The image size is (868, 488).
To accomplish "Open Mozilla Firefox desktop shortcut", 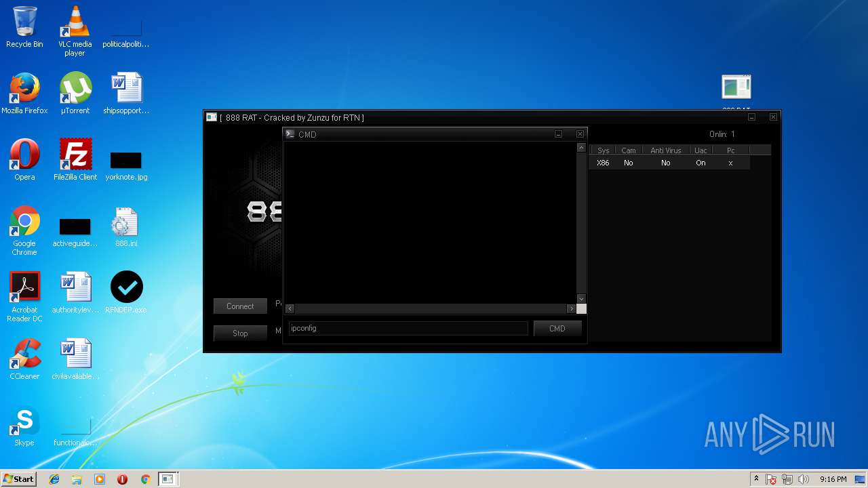I will [x=24, y=93].
